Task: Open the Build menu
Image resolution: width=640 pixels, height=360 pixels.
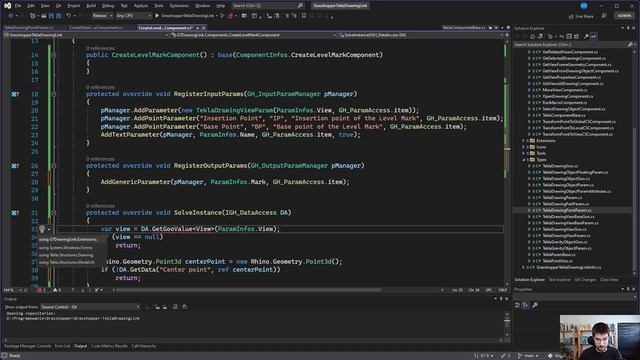Action: (91, 6)
